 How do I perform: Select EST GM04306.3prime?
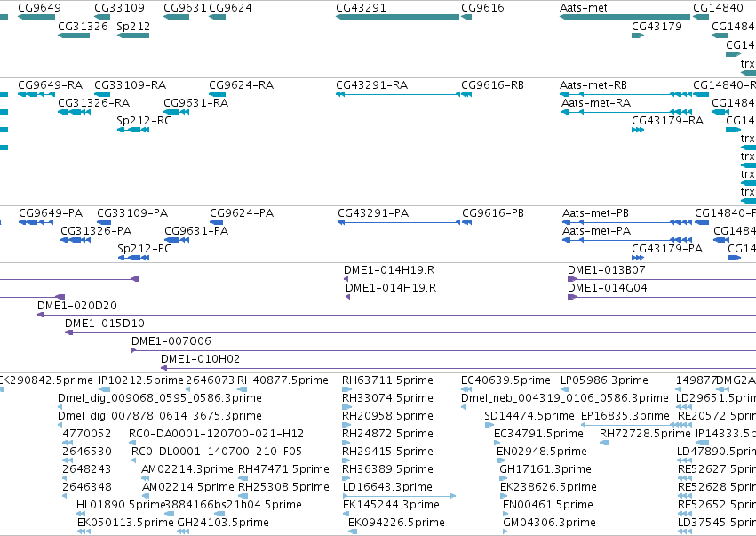(549, 523)
